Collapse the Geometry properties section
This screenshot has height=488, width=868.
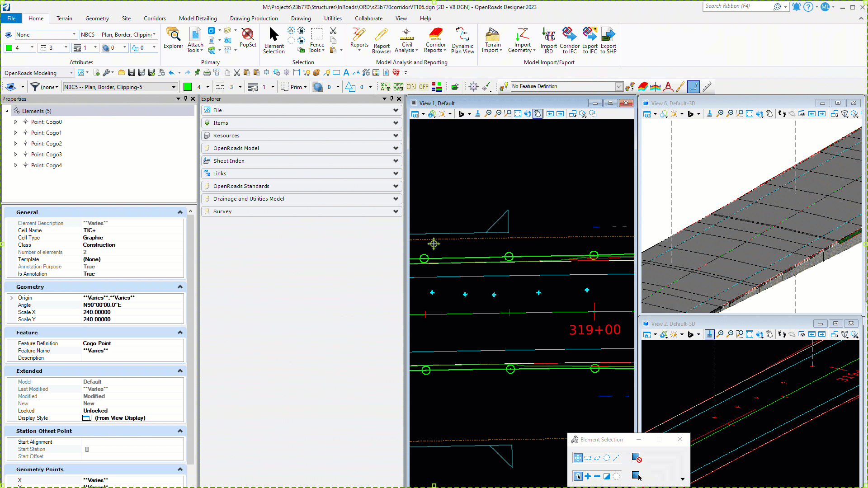point(180,287)
